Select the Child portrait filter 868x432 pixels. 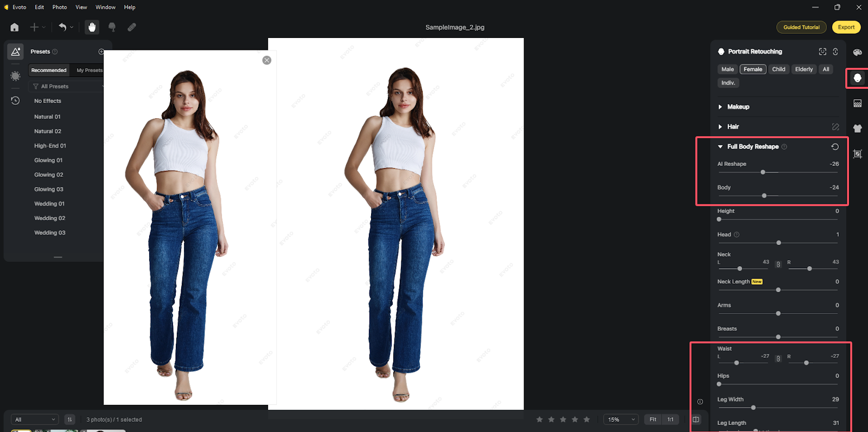(x=778, y=69)
